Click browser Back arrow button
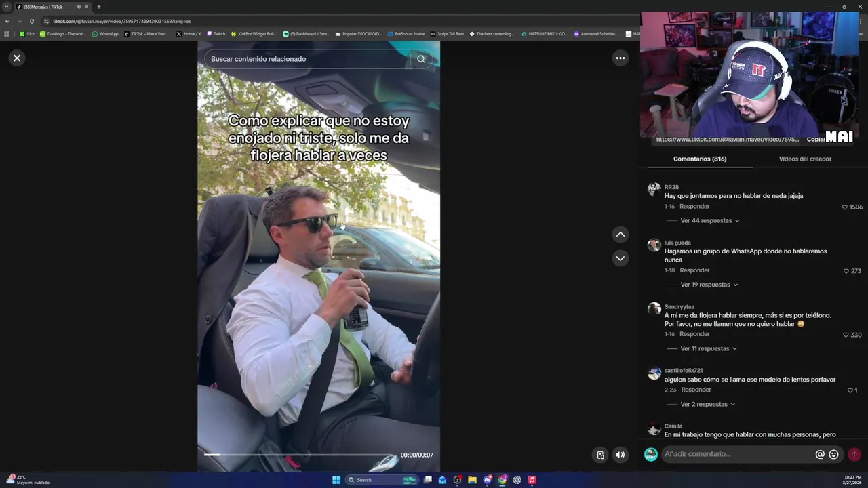This screenshot has height=488, width=868. 7,21
